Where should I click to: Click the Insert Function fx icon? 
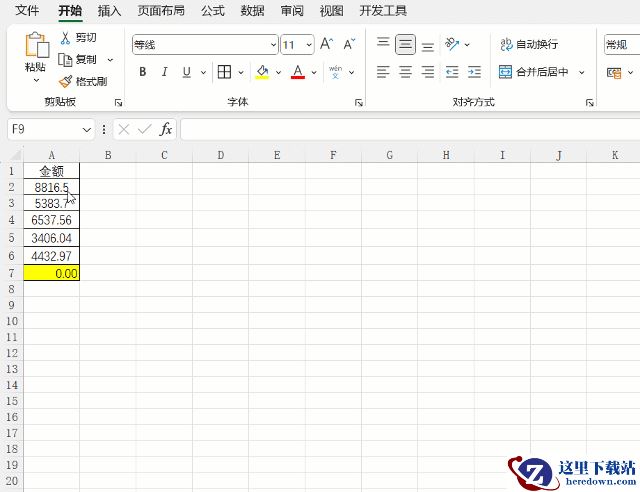166,129
